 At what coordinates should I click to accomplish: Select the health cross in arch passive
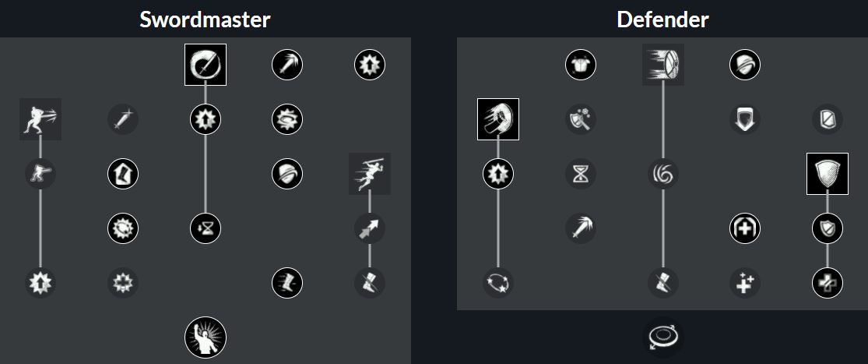745,228
